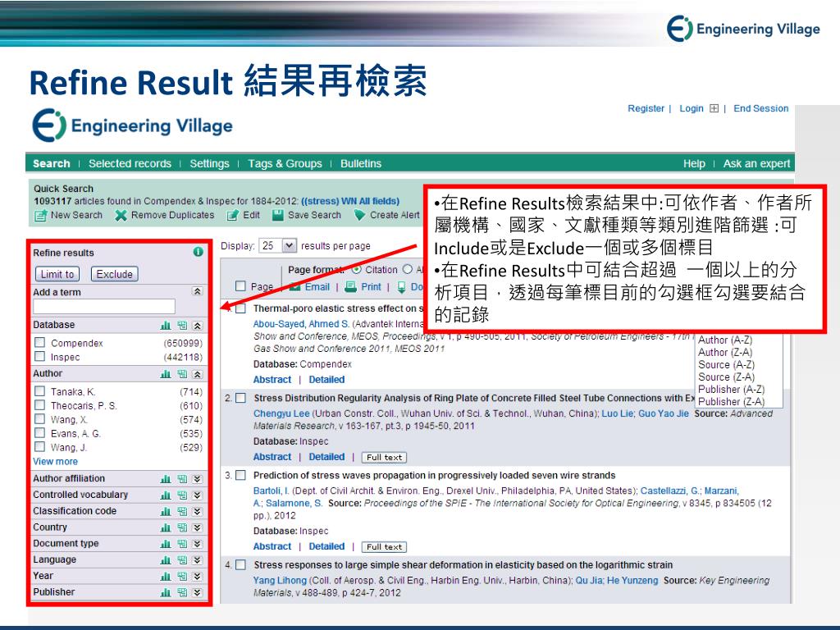Screen dimensions: 840x630
Task: Open the Selected records tab
Action: 130,163
